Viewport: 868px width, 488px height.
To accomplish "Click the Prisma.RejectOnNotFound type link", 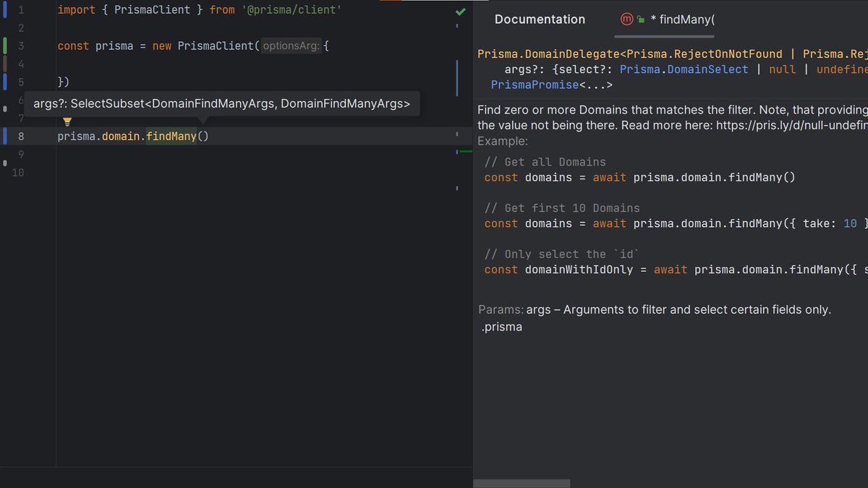I will (x=705, y=54).
